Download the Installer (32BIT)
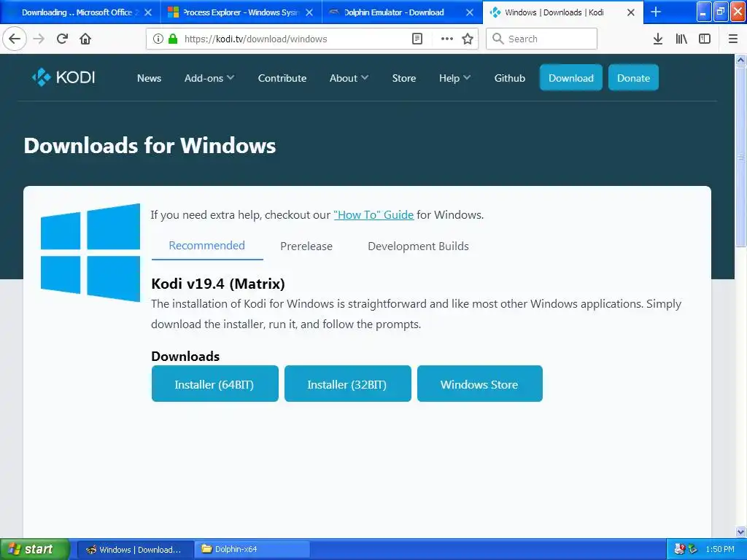This screenshot has width=747, height=560. [347, 384]
